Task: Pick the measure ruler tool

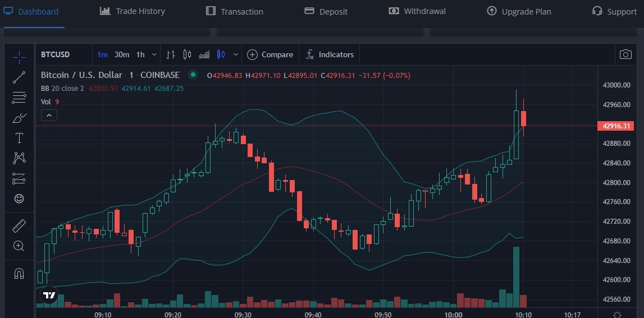Action: pos(19,226)
